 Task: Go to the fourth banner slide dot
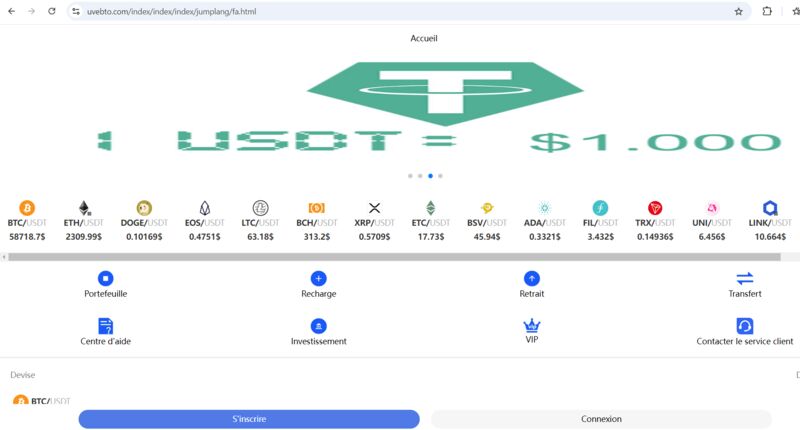tap(440, 176)
